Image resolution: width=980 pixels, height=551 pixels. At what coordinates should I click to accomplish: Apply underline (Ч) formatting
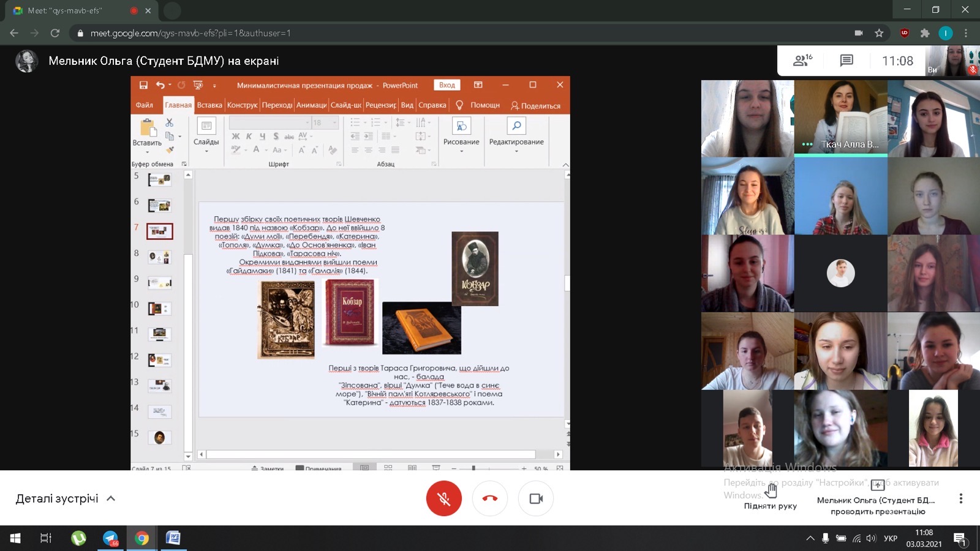click(262, 137)
